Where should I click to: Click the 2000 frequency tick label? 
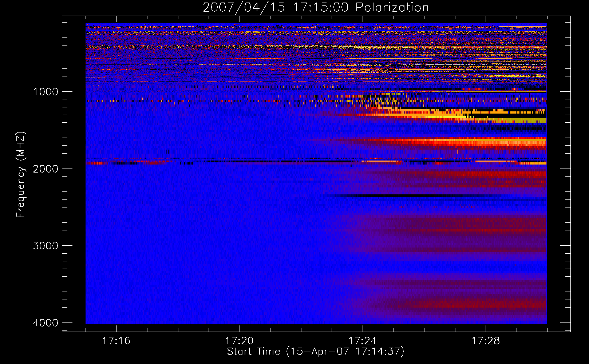pos(46,169)
